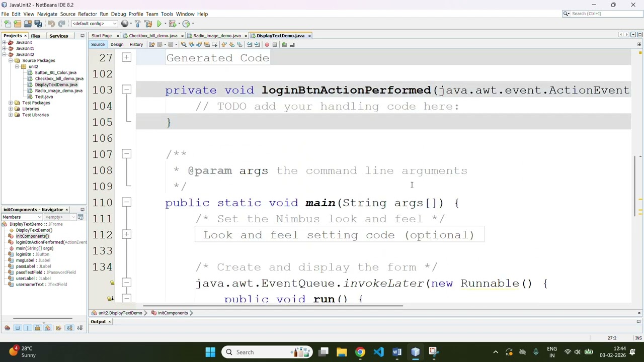Viewport: 644px width, 362px height.
Task: Toggle Show Non-Public Members lock filter
Action: (x=37, y=328)
